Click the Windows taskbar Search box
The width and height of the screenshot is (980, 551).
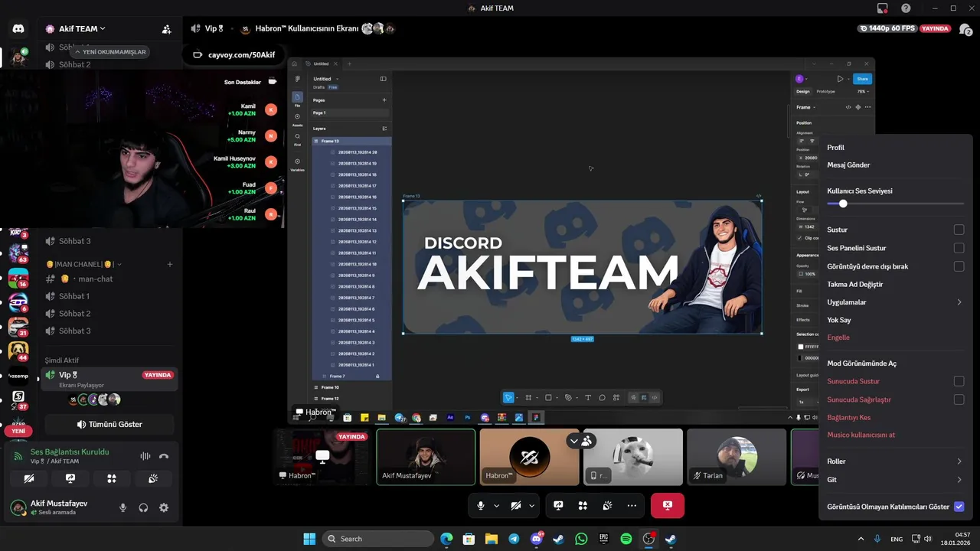[378, 539]
